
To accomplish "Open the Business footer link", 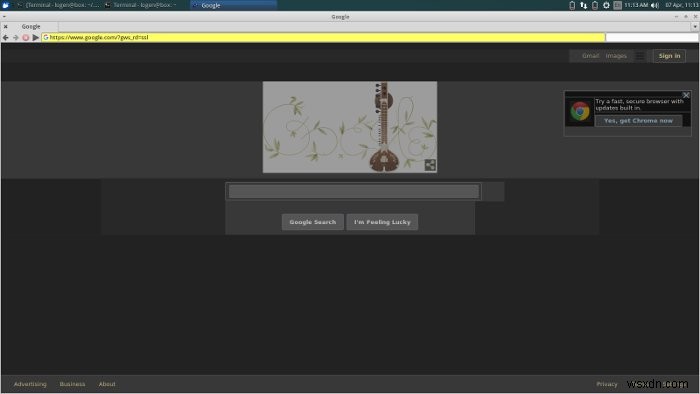I will pos(72,384).
